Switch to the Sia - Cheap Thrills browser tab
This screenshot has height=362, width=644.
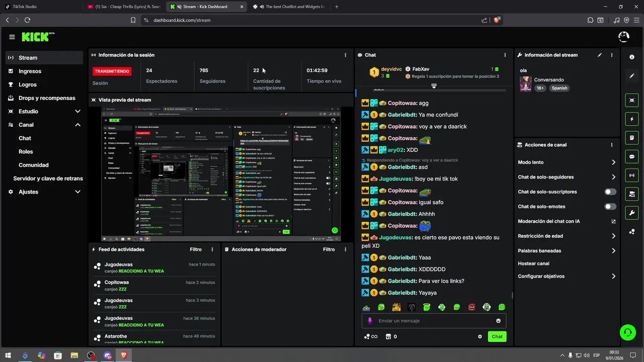124,7
